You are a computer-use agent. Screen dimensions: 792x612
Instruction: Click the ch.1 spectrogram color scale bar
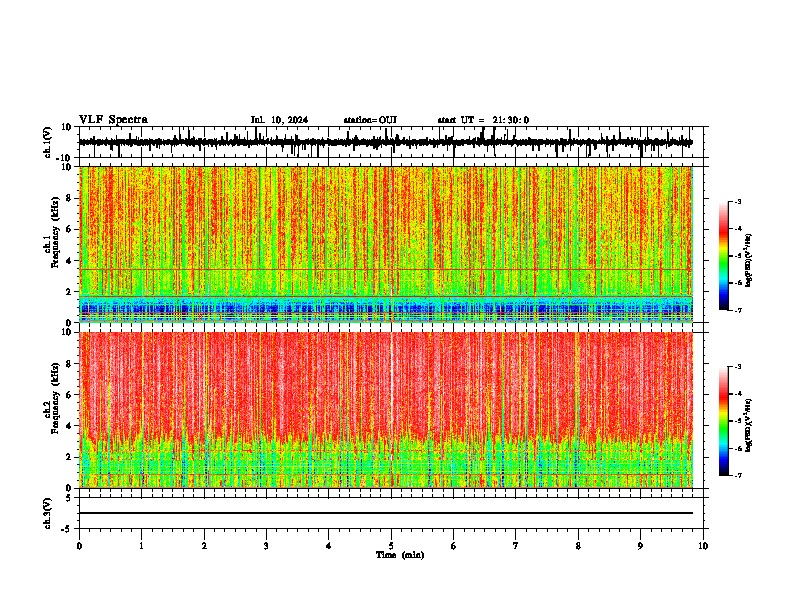point(724,256)
